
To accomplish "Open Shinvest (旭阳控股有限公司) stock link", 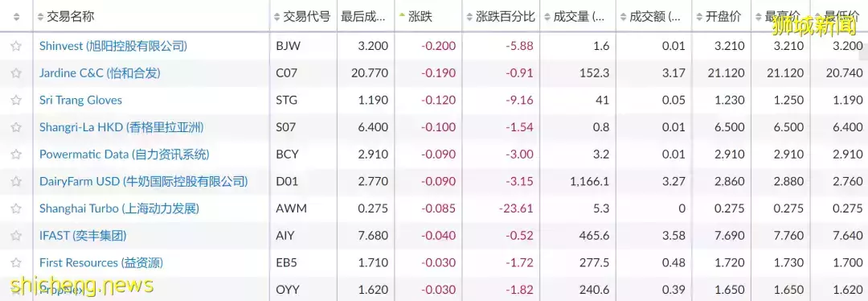I will [113, 46].
